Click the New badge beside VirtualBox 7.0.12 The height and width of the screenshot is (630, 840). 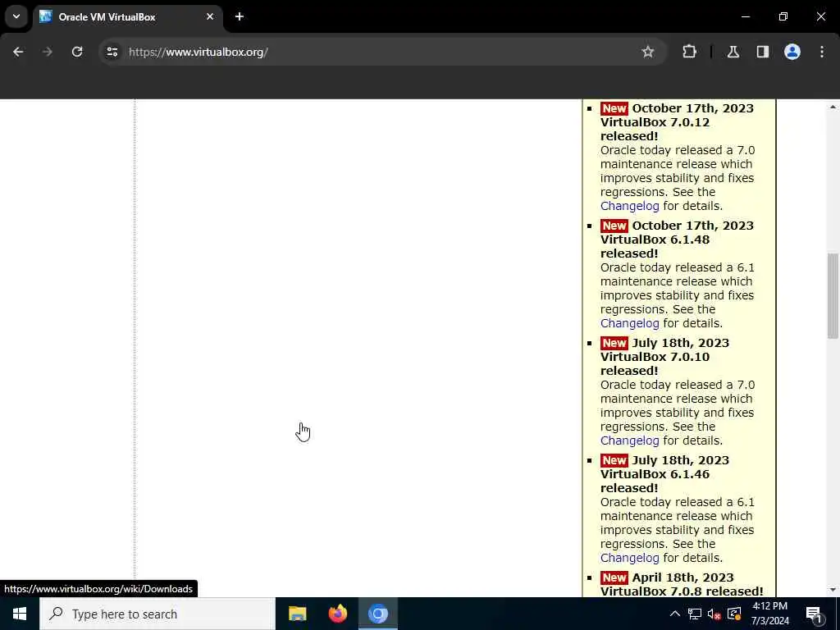tap(614, 109)
